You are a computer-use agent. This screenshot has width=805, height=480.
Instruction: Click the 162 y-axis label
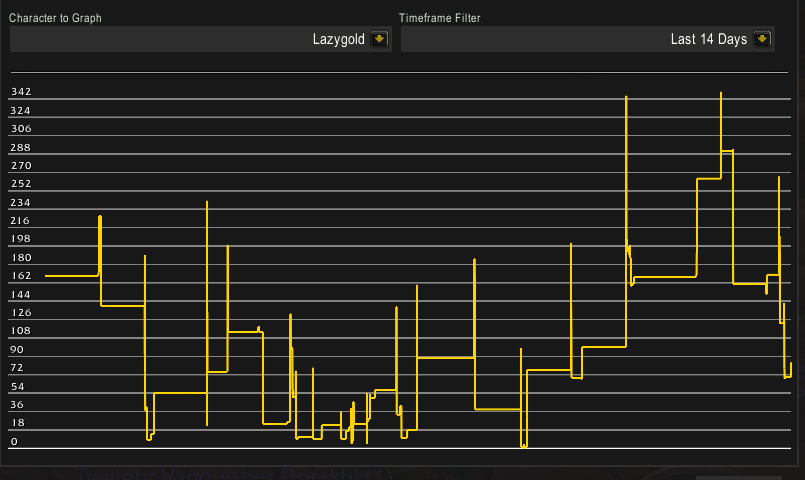click(x=21, y=276)
